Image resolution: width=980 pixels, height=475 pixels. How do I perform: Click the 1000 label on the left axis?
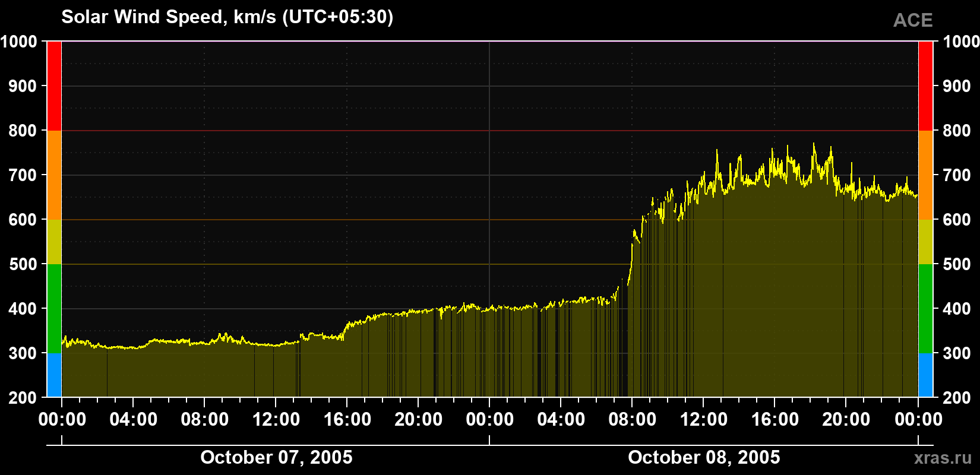click(18, 42)
